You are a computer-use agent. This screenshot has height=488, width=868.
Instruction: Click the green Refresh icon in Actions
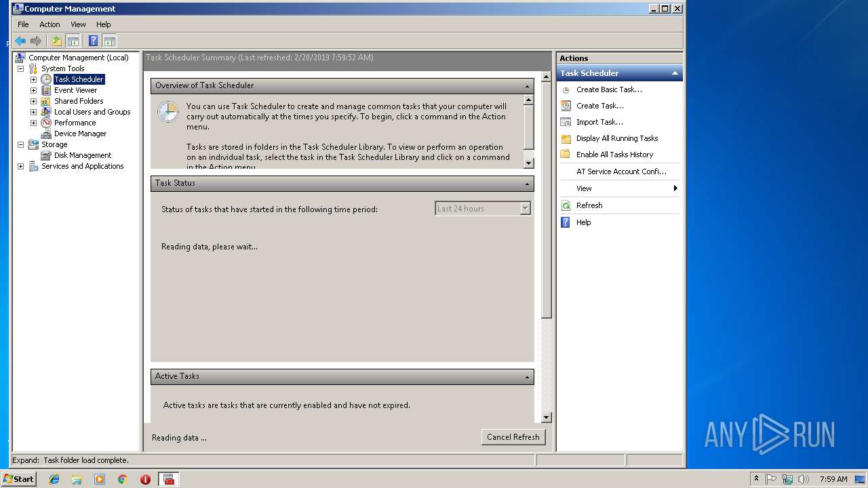tap(566, 205)
